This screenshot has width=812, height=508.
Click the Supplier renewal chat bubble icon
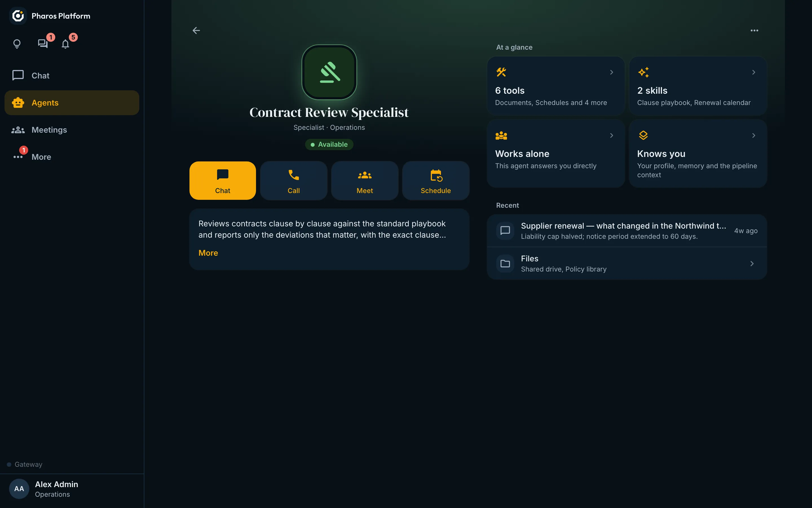[505, 231]
